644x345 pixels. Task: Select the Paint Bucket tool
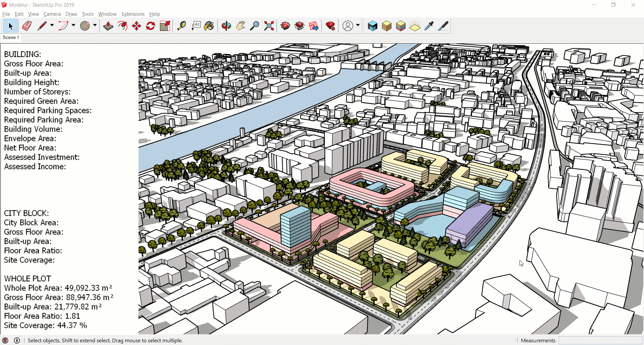tap(209, 26)
